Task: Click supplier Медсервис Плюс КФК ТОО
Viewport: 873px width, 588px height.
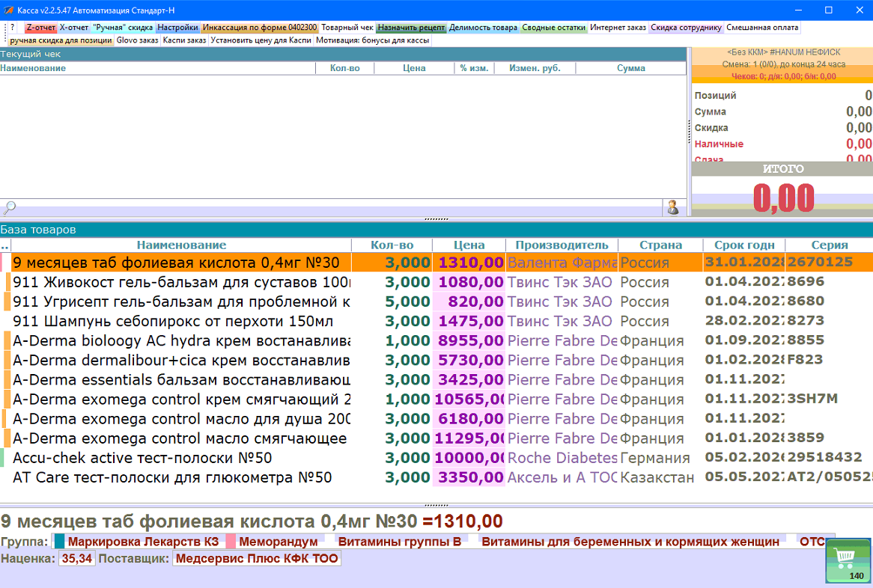Action: tap(257, 559)
